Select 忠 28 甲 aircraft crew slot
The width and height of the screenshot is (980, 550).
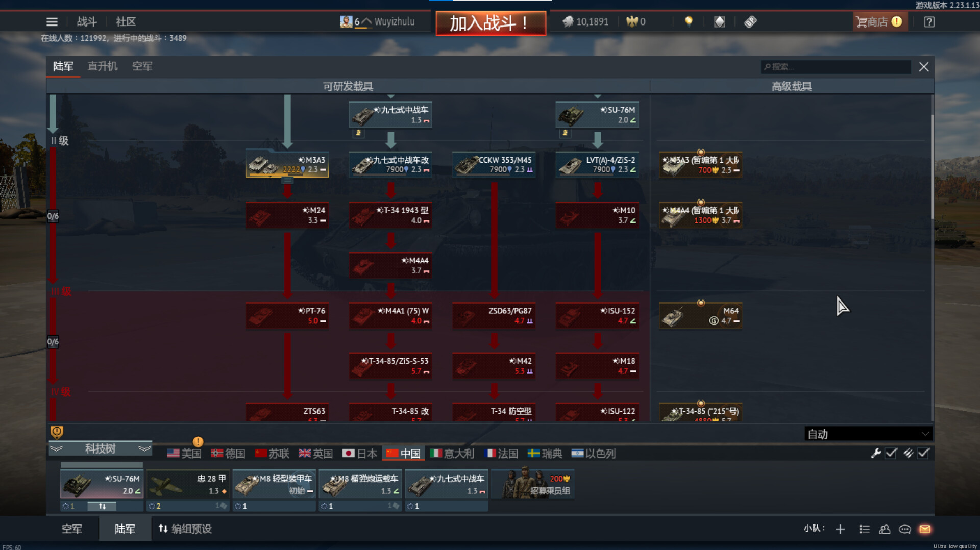[187, 484]
